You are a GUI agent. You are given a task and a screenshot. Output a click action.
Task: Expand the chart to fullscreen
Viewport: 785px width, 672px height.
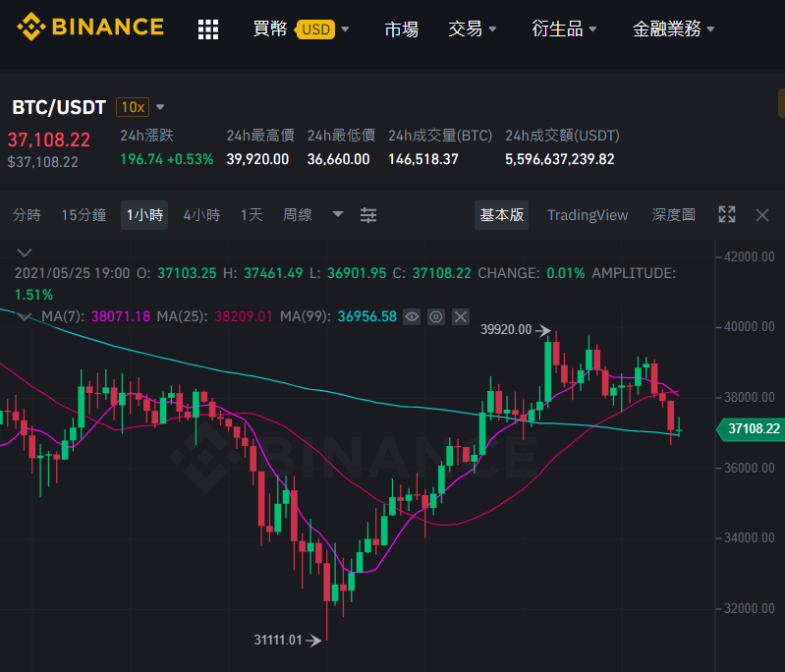(727, 215)
